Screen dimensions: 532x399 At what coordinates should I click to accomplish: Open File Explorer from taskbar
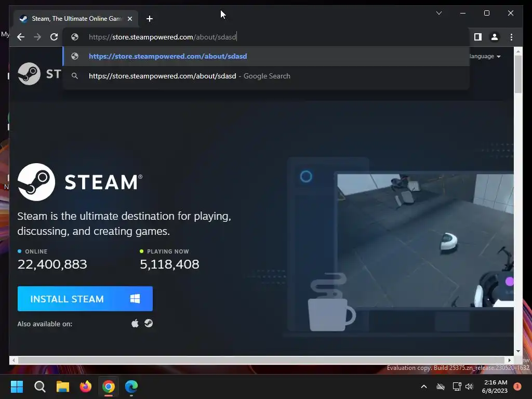coord(63,387)
